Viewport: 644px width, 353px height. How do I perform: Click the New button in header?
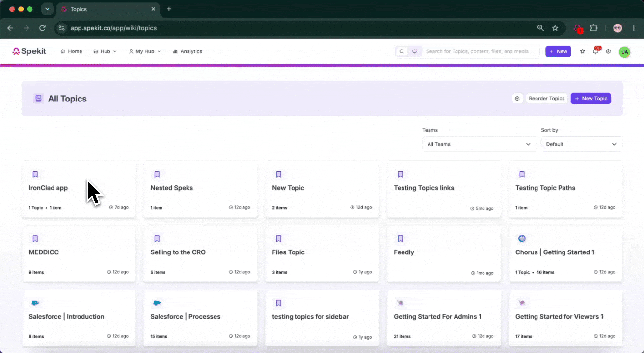(558, 51)
